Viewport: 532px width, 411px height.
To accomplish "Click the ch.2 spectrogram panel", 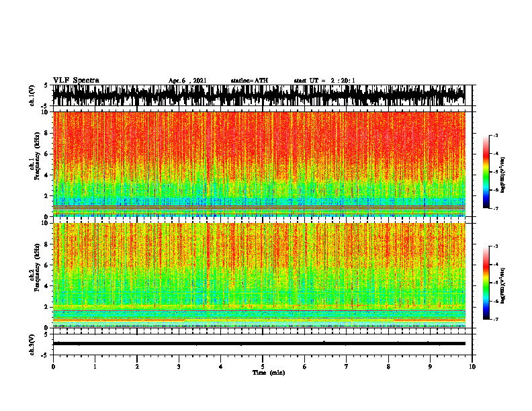I will point(259,275).
